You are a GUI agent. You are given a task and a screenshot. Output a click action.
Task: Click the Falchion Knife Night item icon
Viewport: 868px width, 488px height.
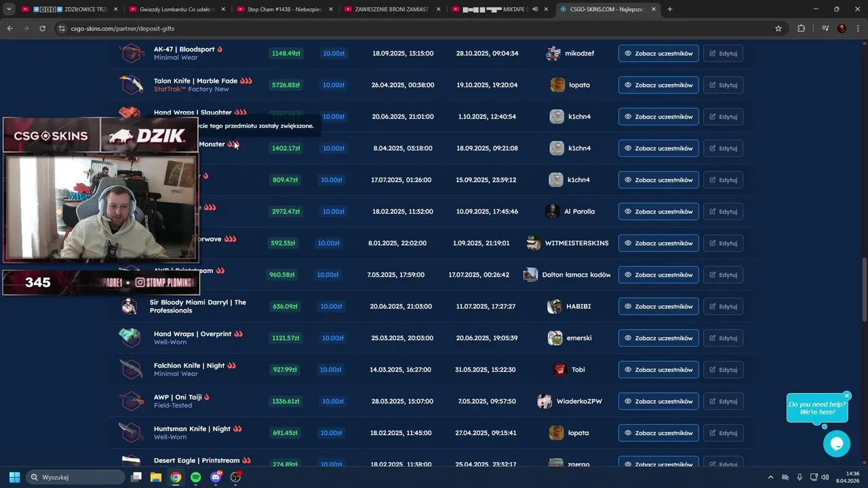[131, 369]
